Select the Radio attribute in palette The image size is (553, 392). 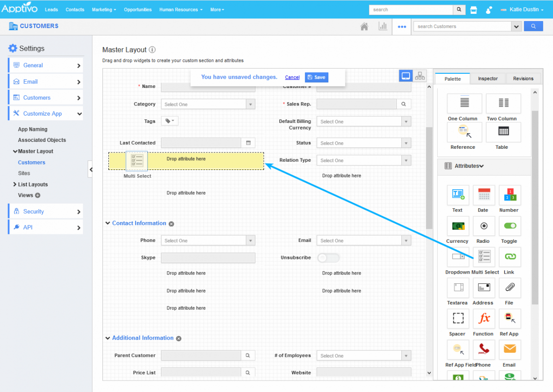[484, 226]
